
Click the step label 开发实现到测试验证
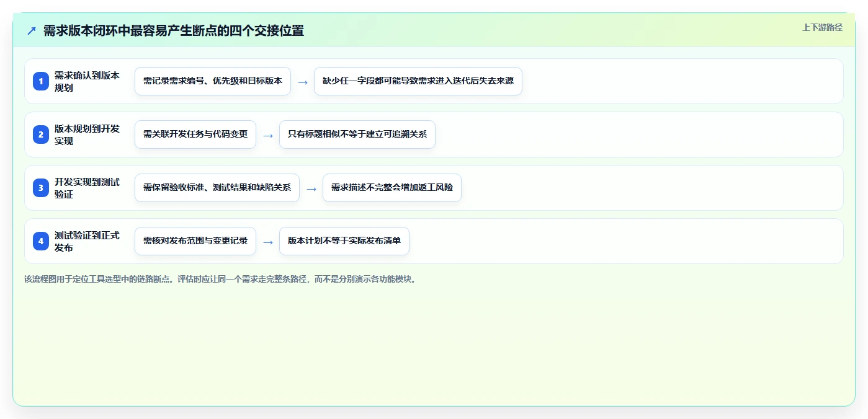coord(87,188)
